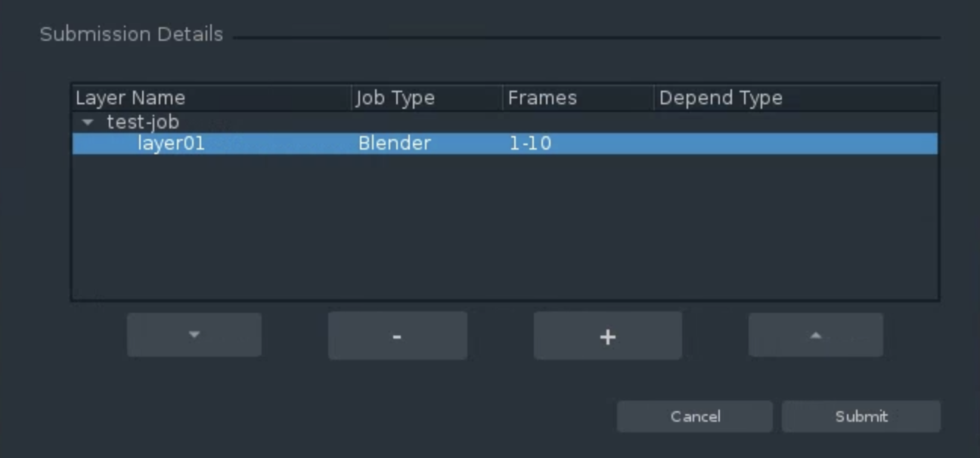Click the plus button to add a layer

coord(607,336)
